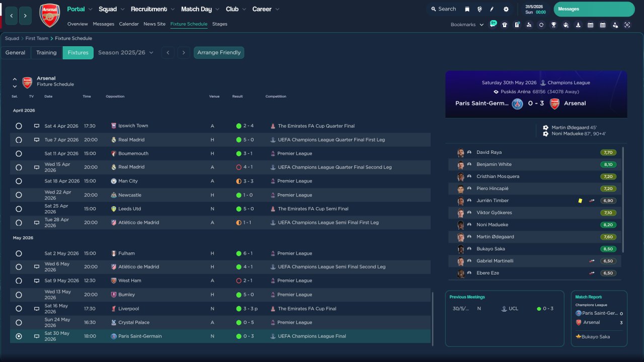Screen dimensions: 644x362
Task: Open the bookmark icon beside Search
Action: (467, 9)
